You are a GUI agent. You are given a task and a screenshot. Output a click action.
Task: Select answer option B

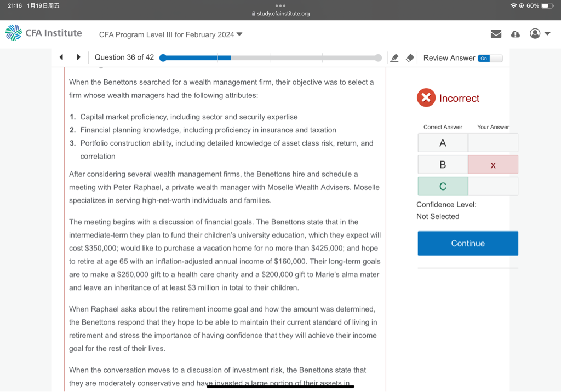[443, 165]
